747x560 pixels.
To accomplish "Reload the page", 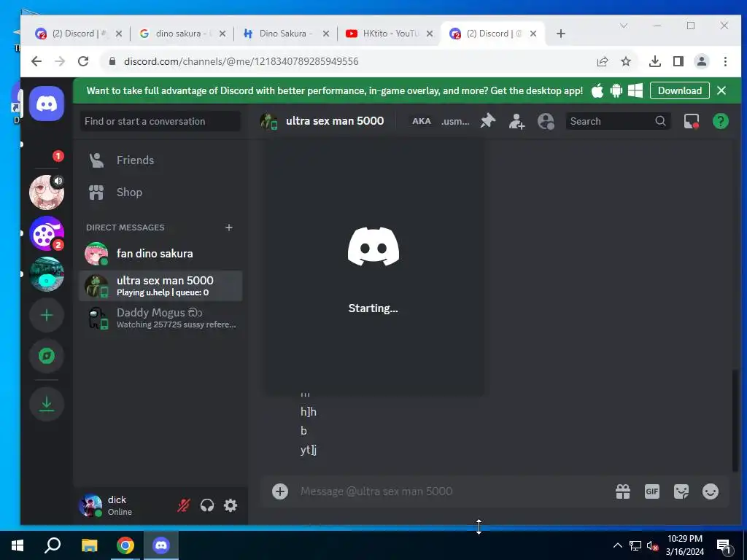I will pyautogui.click(x=83, y=61).
